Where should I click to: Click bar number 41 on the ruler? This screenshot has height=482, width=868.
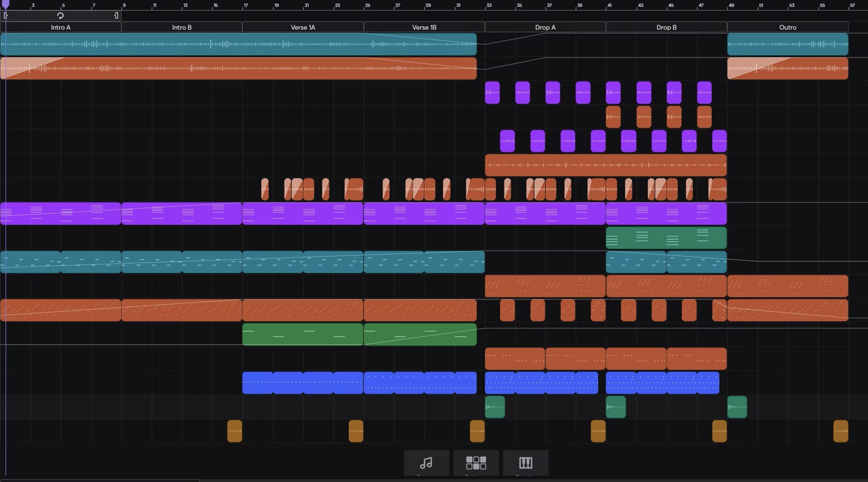pos(609,5)
